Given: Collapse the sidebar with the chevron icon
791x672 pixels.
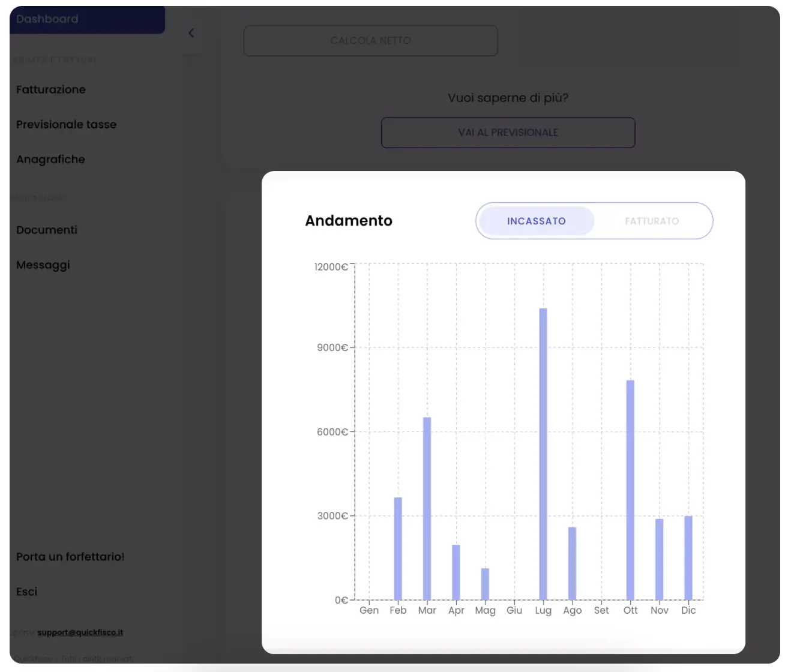Looking at the screenshot, I should 191,33.
